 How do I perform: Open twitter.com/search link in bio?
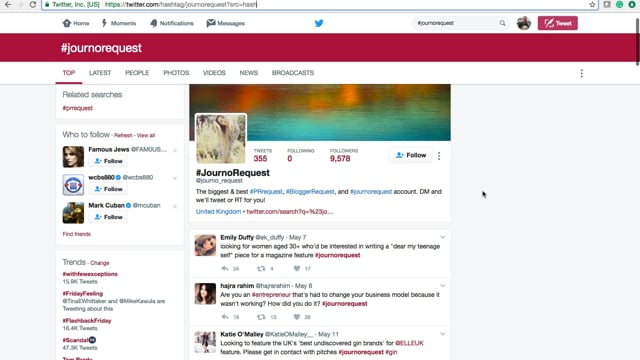coord(290,212)
